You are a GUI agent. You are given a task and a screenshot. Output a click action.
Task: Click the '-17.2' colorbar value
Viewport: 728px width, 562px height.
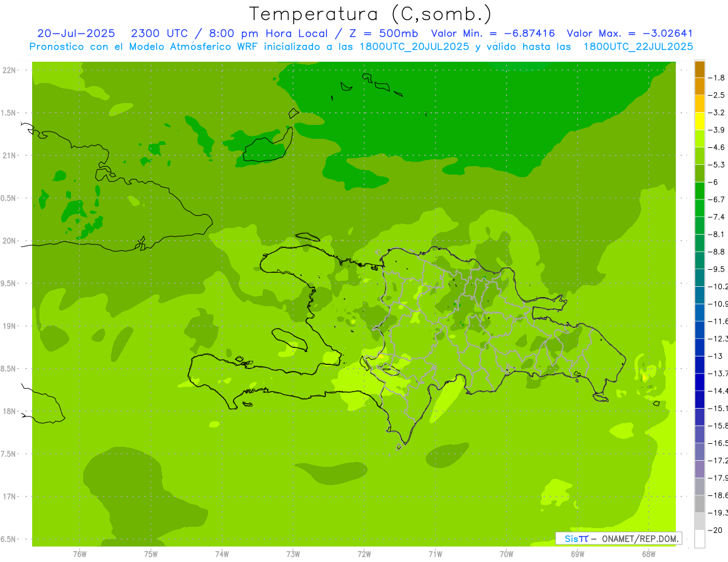[718, 461]
